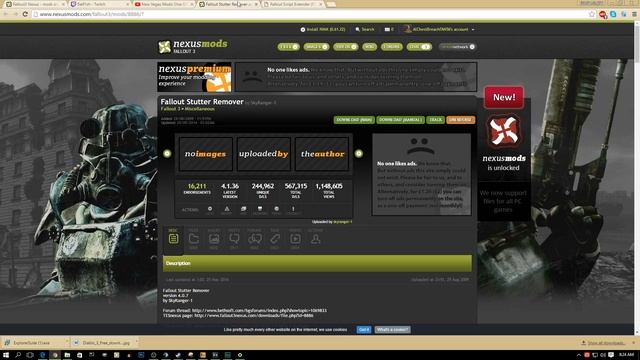Open the Posts tab speech bubble icon

[234, 239]
